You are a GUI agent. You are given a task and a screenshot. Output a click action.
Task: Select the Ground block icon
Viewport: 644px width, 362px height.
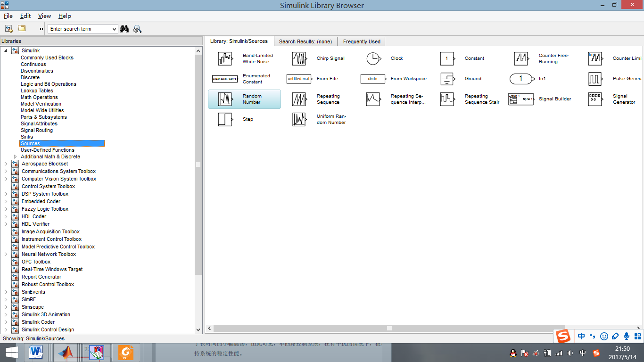(447, 79)
